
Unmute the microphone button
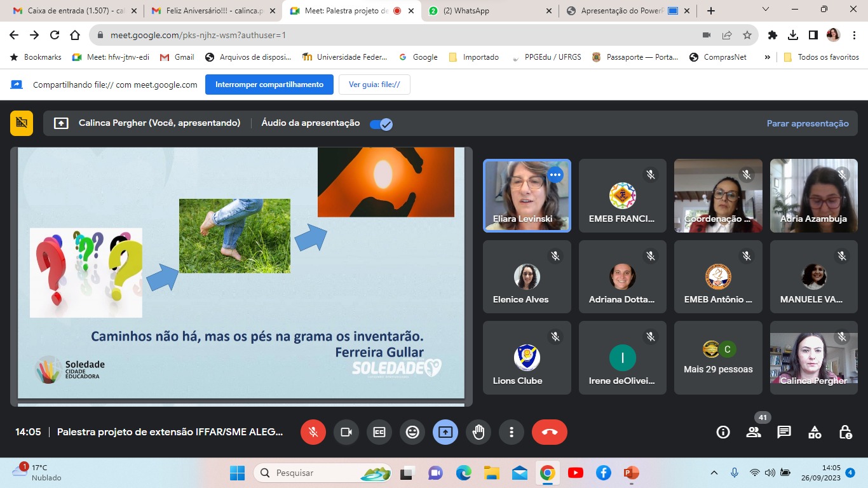click(x=313, y=432)
